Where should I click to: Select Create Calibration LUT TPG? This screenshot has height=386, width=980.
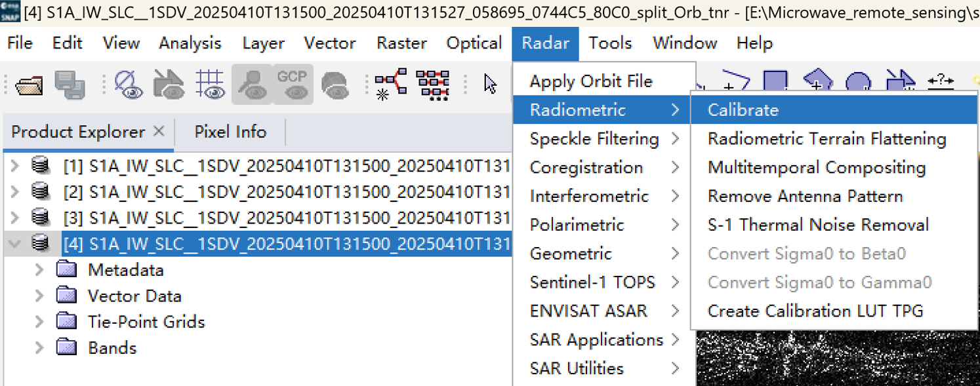(834, 311)
